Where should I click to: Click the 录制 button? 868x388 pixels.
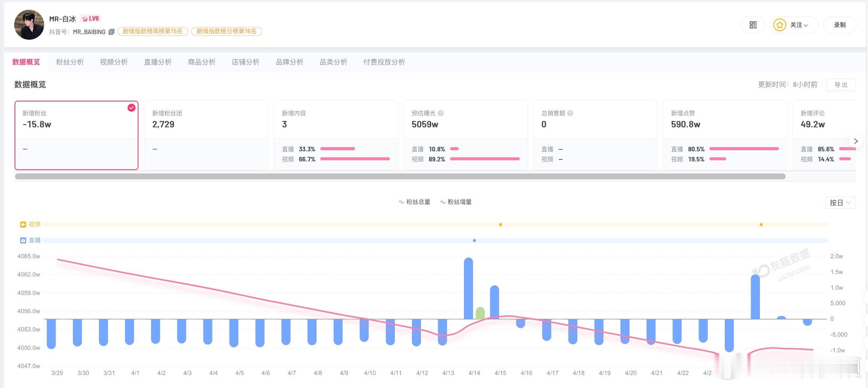click(840, 25)
